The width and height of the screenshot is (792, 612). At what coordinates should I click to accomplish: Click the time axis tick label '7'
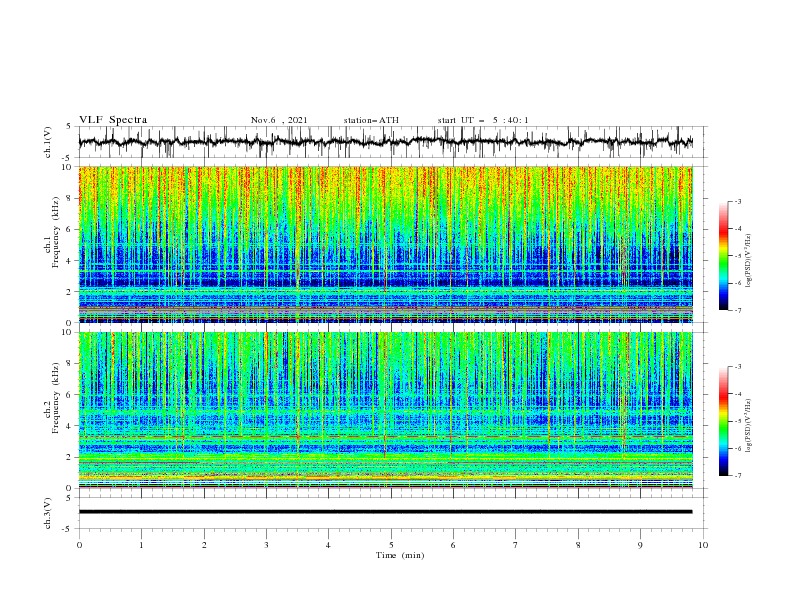[x=516, y=545]
